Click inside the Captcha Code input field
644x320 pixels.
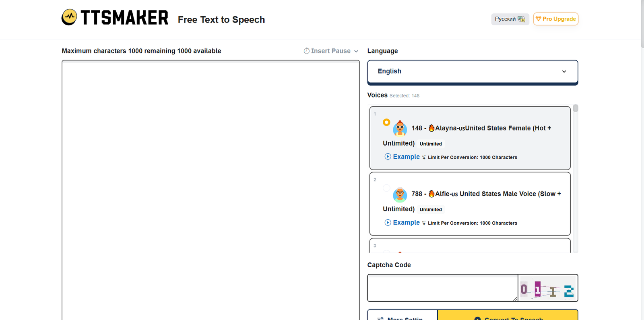click(442, 288)
